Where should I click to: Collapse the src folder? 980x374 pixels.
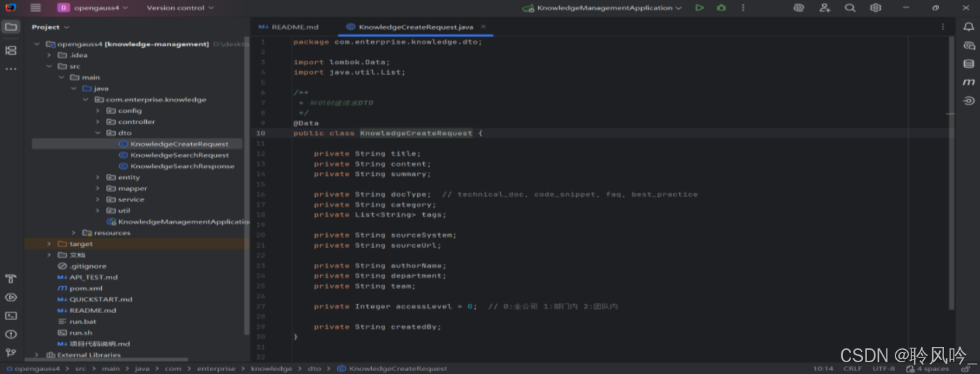point(50,66)
